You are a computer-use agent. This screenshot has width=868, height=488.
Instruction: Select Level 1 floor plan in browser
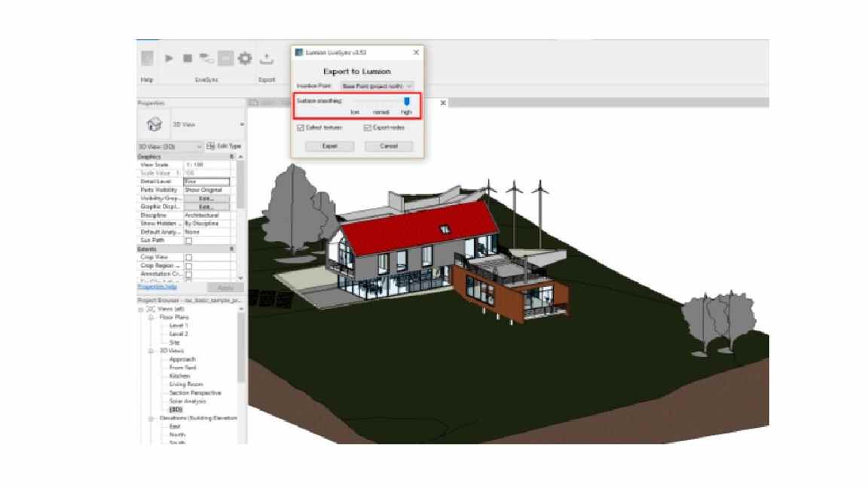(x=178, y=325)
